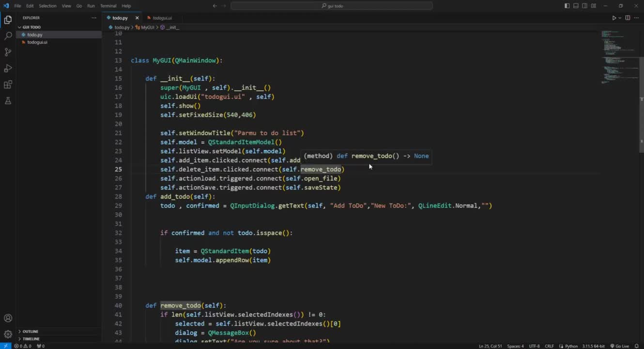This screenshot has height=349, width=644.
Task: Click Ln 25, Col 51 in status bar
Action: pos(491,346)
